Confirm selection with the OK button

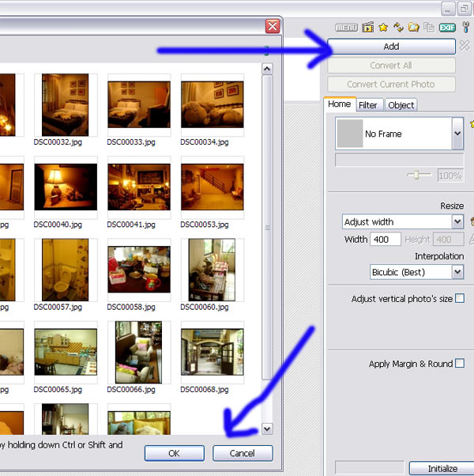pos(175,453)
